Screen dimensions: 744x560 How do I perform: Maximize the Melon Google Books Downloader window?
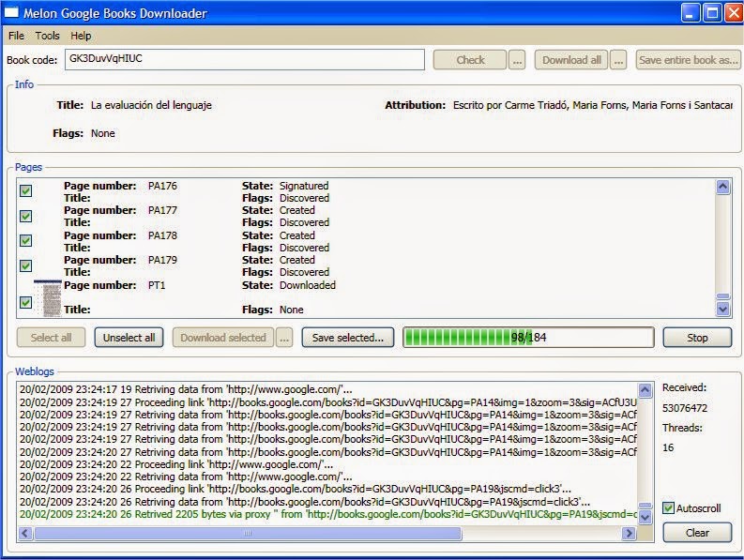(x=712, y=13)
